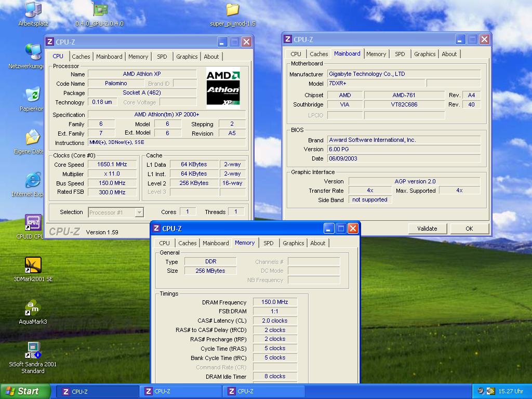Click the Core Speed value field
The image size is (532, 399).
[x=112, y=165]
